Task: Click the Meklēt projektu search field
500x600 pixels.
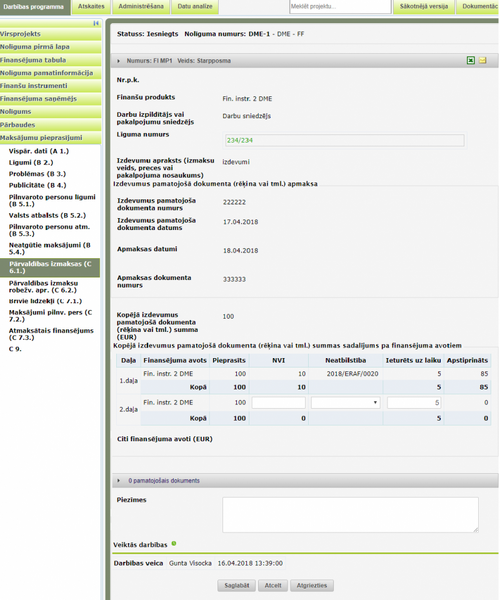Action: (340, 7)
